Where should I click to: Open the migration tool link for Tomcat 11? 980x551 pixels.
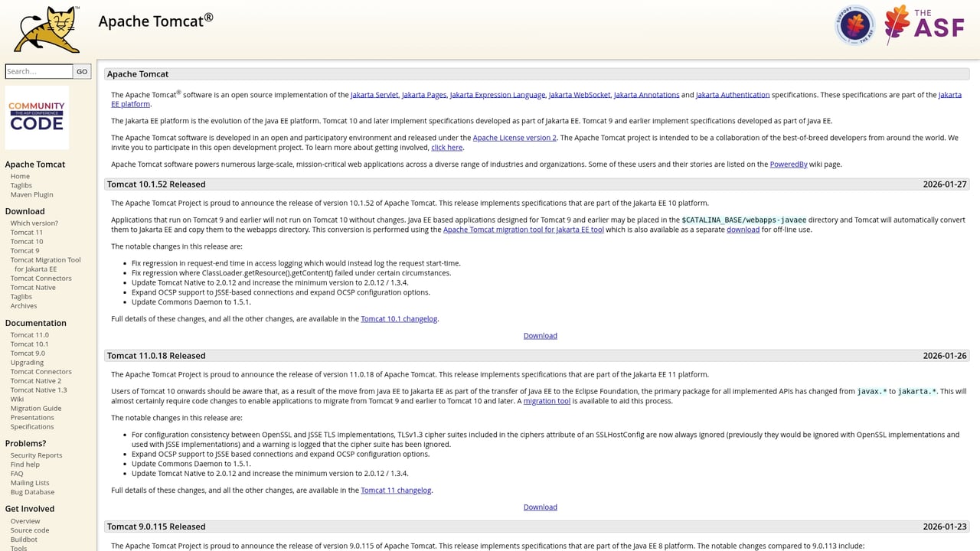click(x=547, y=400)
